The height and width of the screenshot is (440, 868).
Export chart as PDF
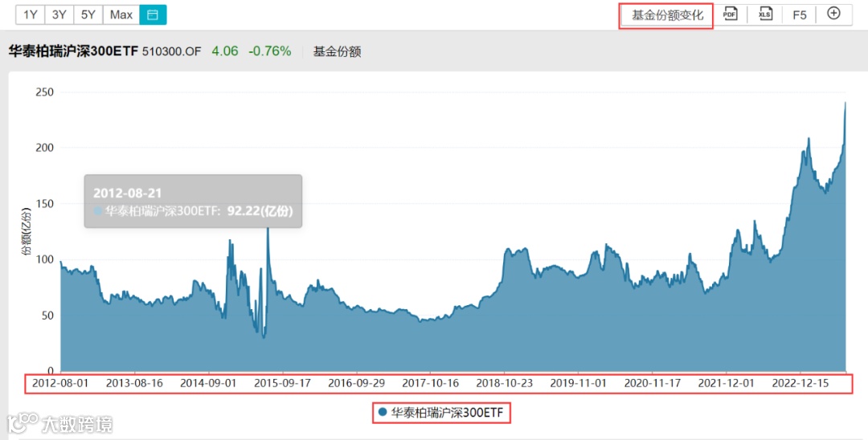click(730, 14)
